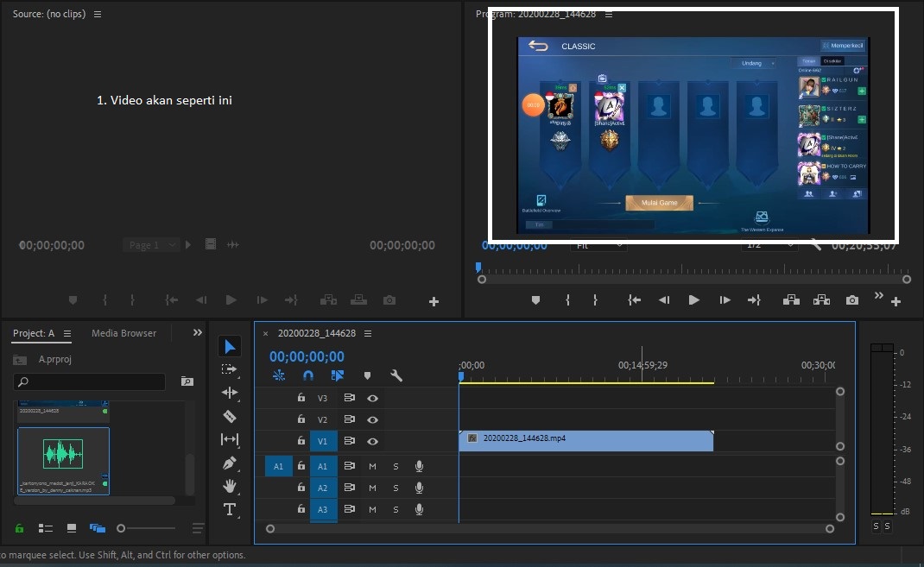924x567 pixels.
Task: Switch to the Media Browser tab
Action: click(x=123, y=333)
